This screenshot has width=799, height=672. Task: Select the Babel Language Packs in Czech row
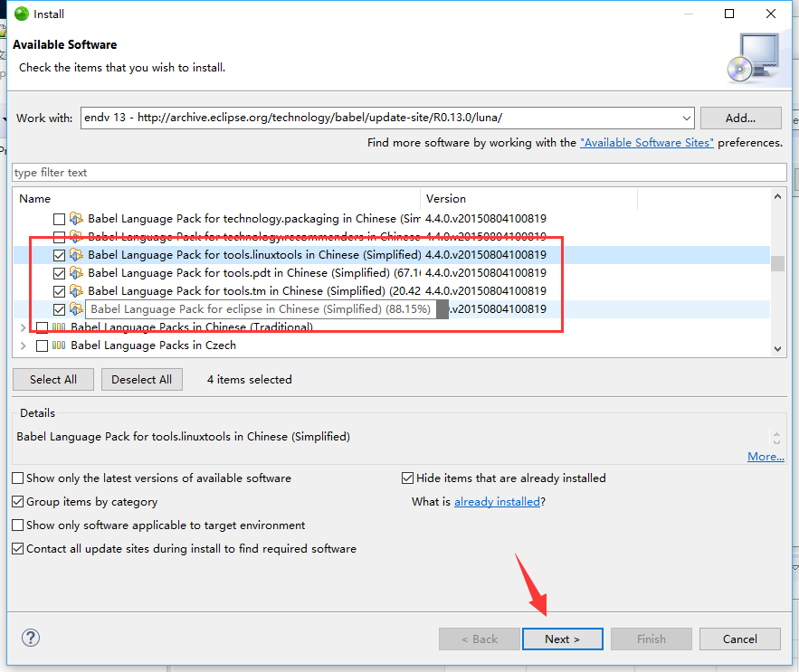[x=391, y=345]
